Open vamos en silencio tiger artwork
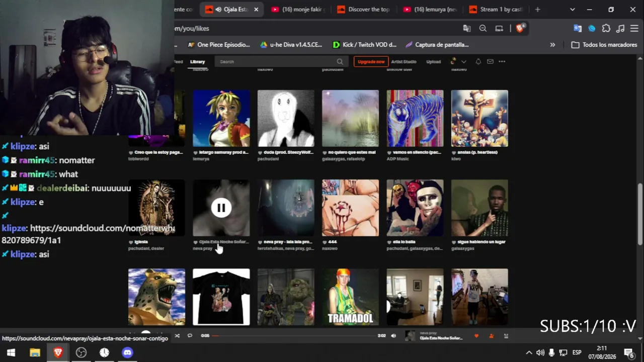Screen dimensions: 644x362 point(415,119)
